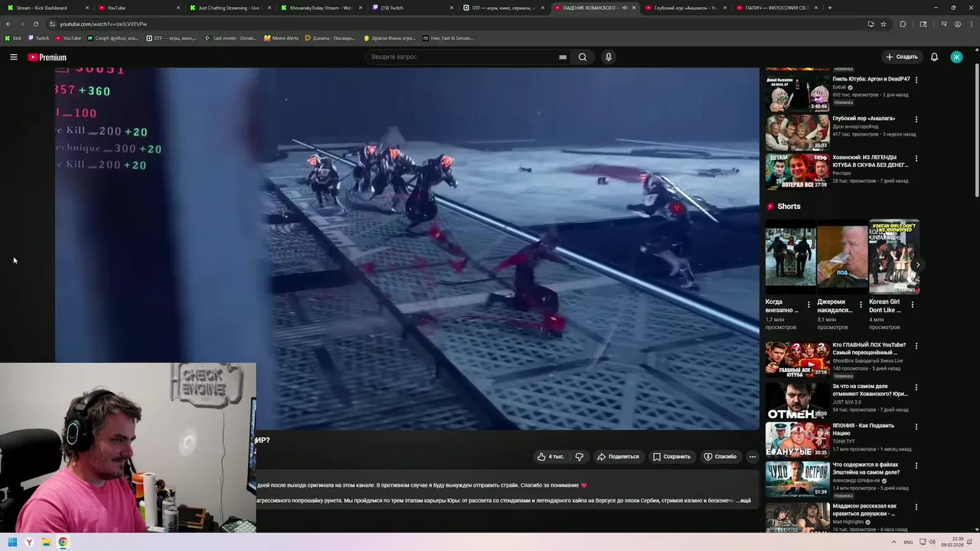Viewport: 980px width, 551px height.
Task: Open Chrome three-dot menu
Action: point(971,24)
